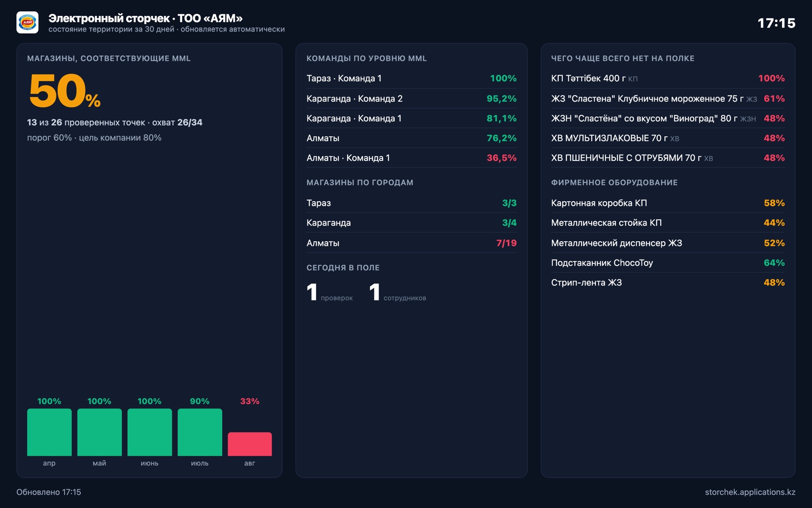Click the 'сотрудников' count today
The image size is (812, 508).
[397, 293]
